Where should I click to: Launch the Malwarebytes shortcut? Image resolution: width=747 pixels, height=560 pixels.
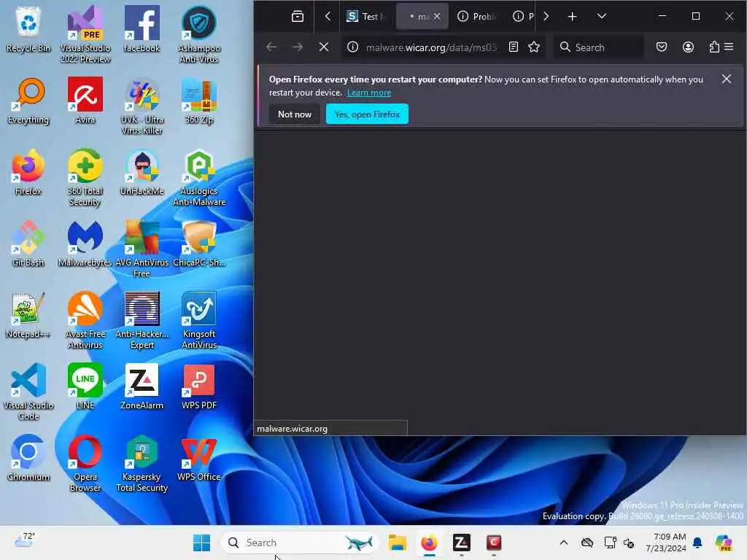pos(85,244)
